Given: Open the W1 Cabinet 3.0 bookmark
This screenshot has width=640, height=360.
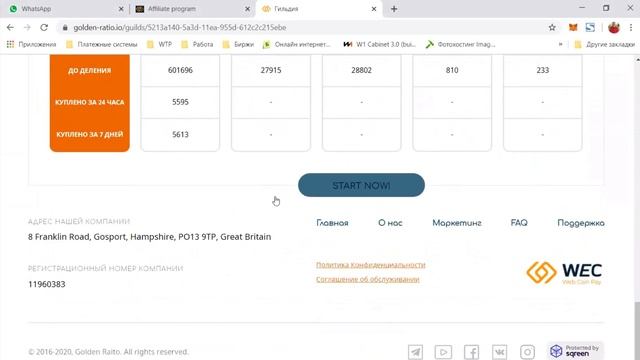Looking at the screenshot, I should (380, 44).
